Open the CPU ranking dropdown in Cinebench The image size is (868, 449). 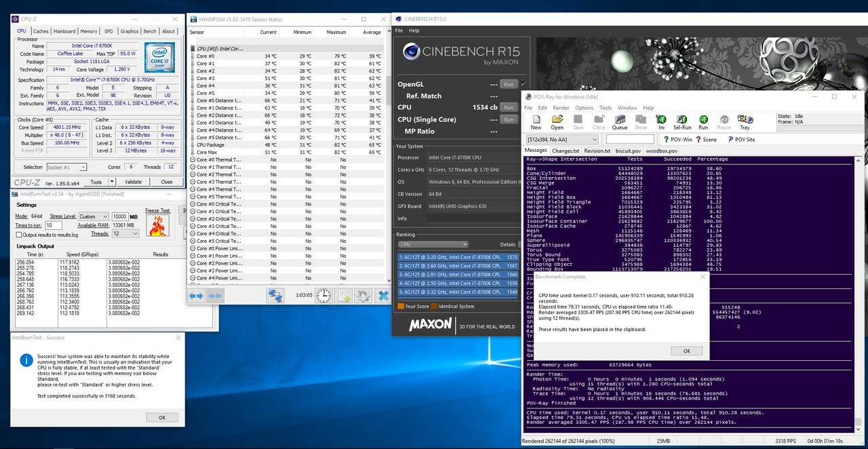coord(433,244)
